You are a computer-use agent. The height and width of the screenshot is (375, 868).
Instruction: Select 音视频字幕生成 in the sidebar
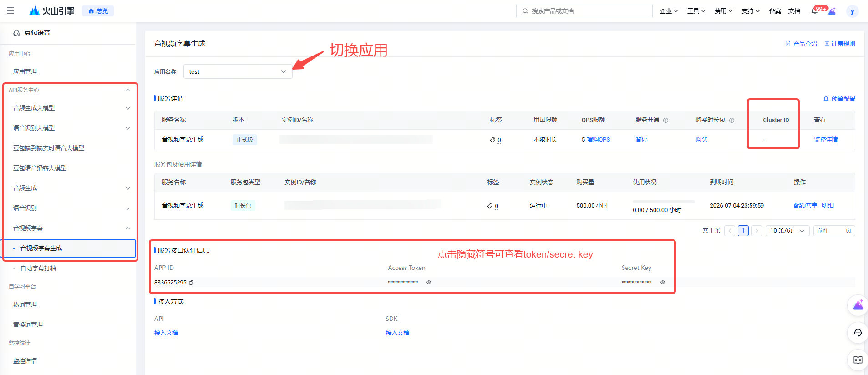point(69,248)
